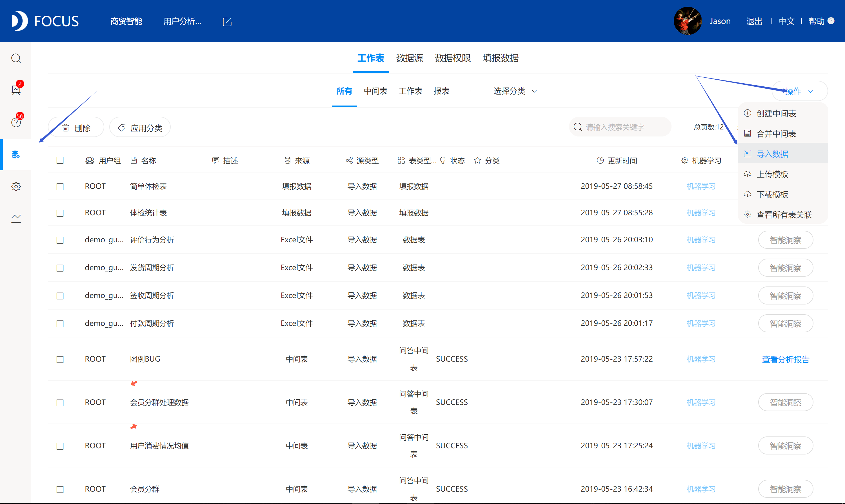Click the help question mark icon
Image resolution: width=845 pixels, height=504 pixels.
[x=831, y=21]
